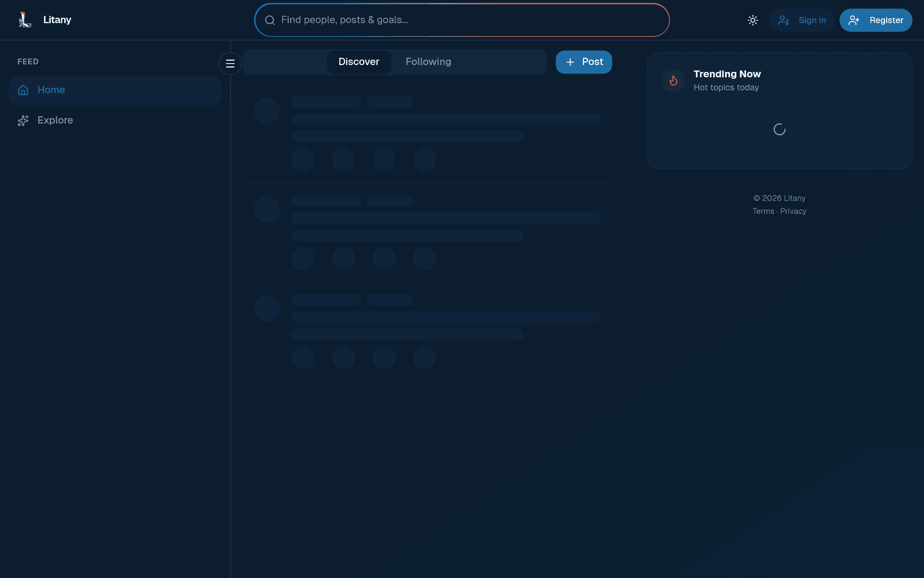The height and width of the screenshot is (578, 924).
Task: Go to Home in the sidebar
Action: (x=115, y=90)
